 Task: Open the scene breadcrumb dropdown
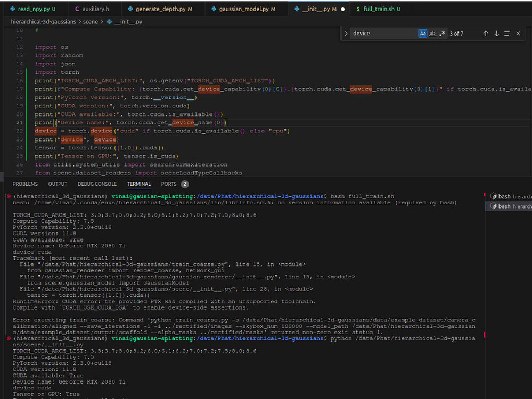91,22
